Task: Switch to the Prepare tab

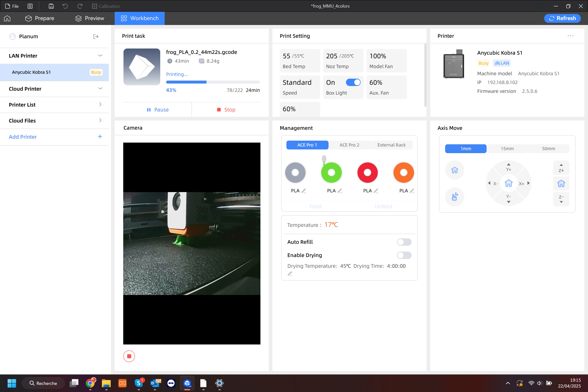Action: (x=39, y=18)
